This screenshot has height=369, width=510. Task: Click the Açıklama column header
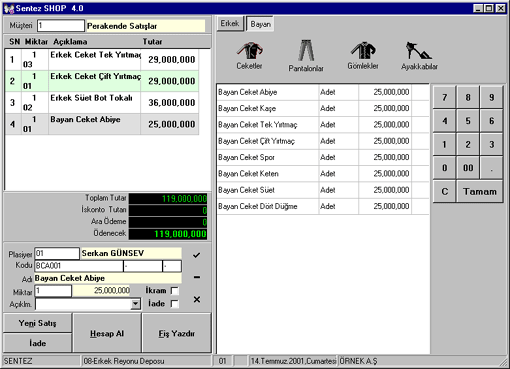(70, 42)
